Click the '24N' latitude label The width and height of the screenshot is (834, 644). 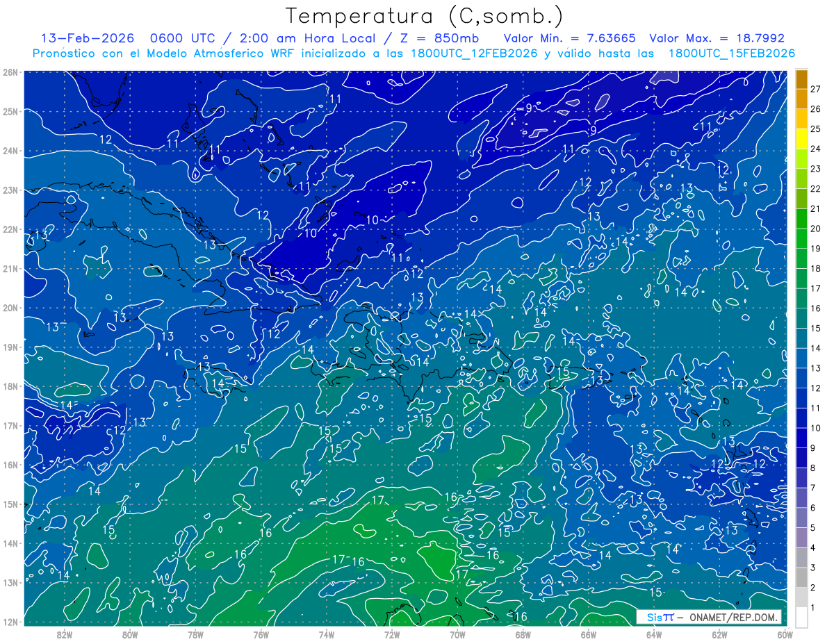pyautogui.click(x=10, y=151)
